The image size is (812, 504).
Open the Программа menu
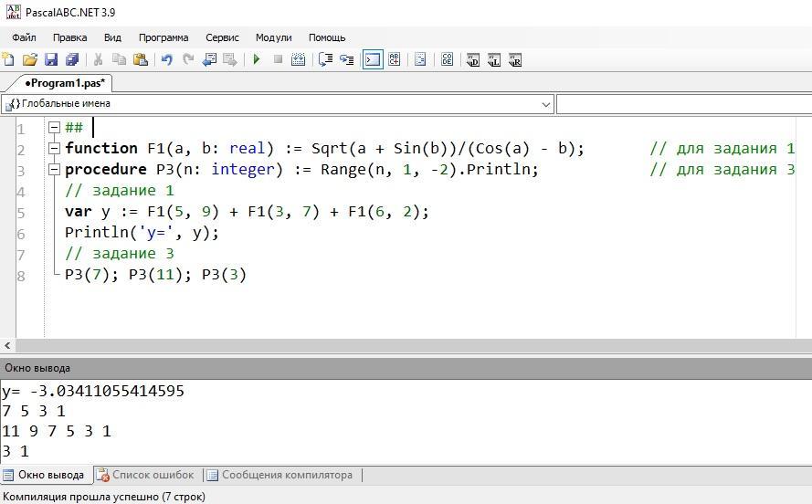coord(163,37)
